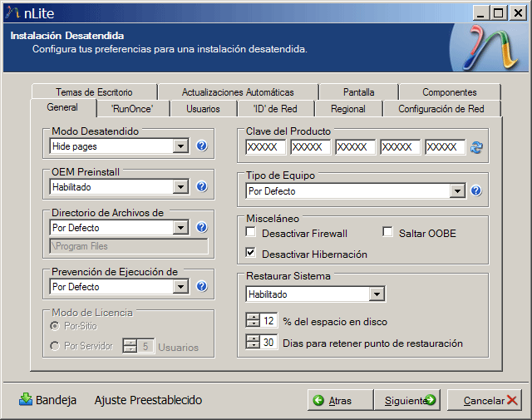
Task: Check the Saltar OOBE option
Action: 387,232
